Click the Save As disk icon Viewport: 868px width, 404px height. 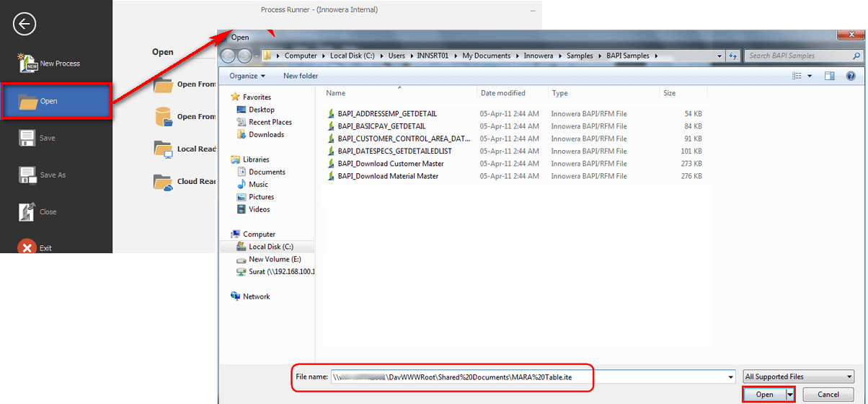tap(27, 175)
